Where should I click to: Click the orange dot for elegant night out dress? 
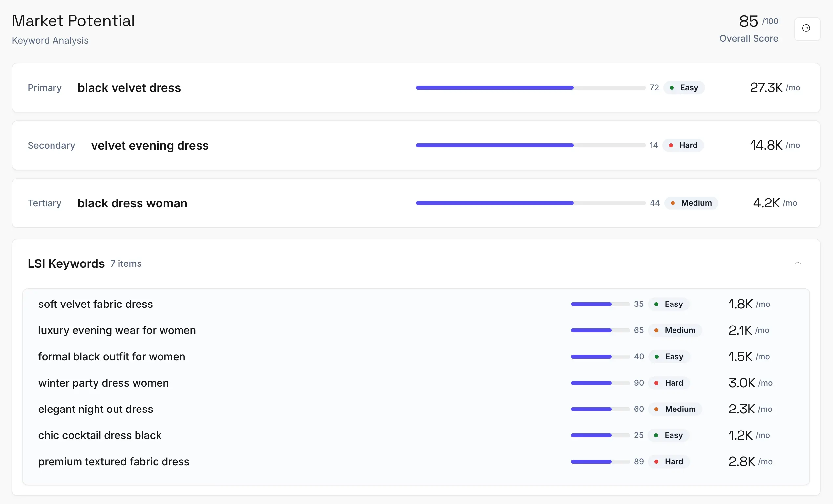click(656, 409)
